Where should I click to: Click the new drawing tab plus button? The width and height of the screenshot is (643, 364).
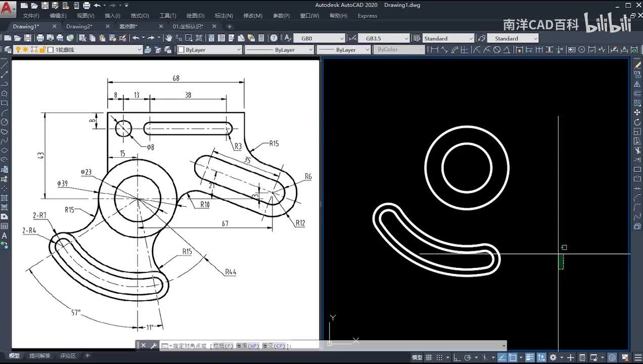[x=229, y=26]
